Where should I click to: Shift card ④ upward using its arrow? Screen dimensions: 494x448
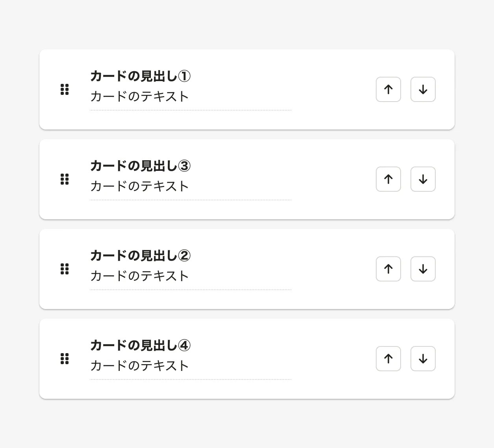point(388,359)
